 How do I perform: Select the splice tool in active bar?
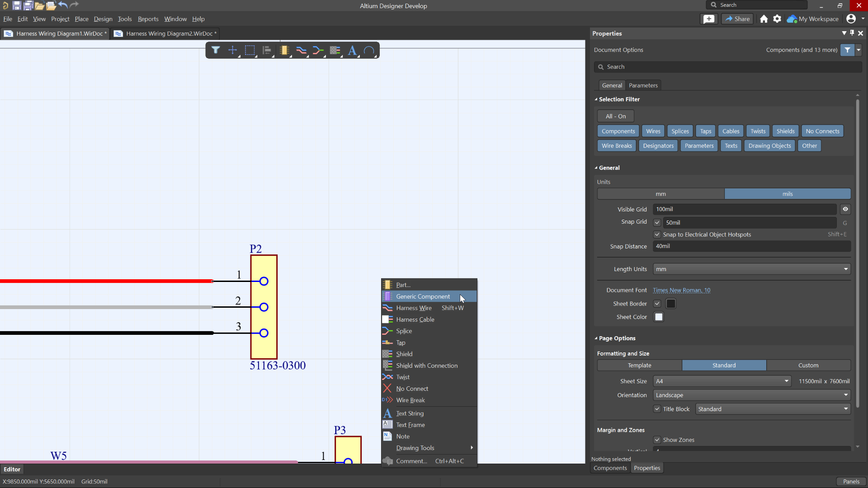pos(318,50)
